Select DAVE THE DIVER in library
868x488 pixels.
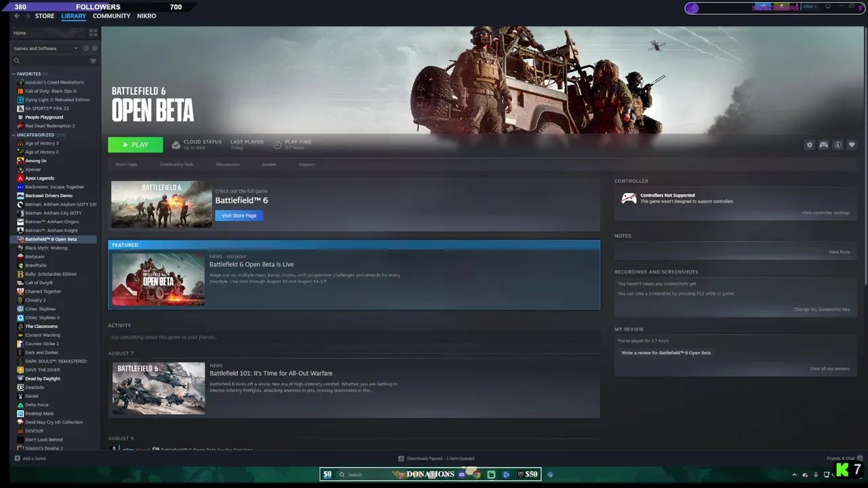[43, 370]
